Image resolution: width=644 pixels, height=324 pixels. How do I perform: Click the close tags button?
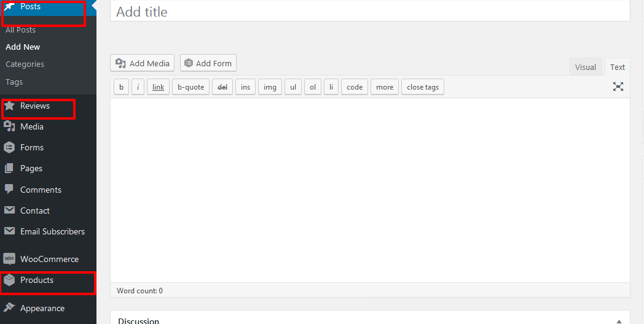tap(423, 87)
